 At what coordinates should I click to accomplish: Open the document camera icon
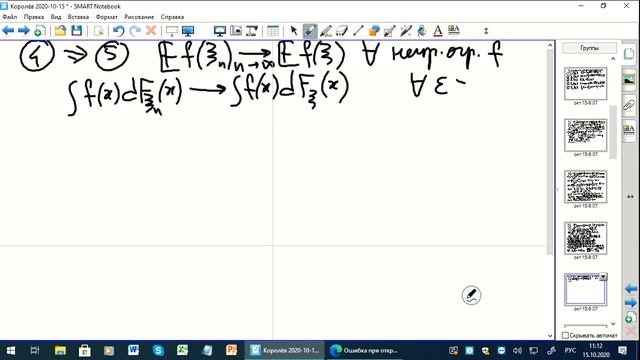tap(252, 31)
